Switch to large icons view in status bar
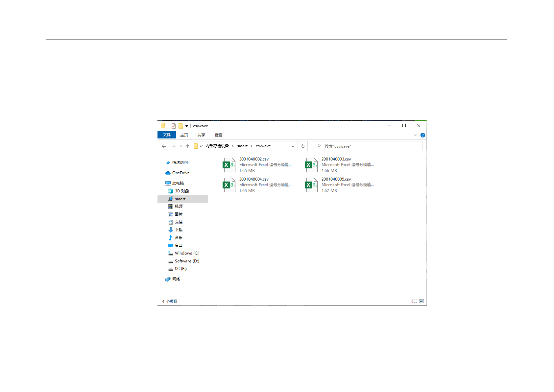This screenshot has width=554, height=392. pyautogui.click(x=422, y=301)
